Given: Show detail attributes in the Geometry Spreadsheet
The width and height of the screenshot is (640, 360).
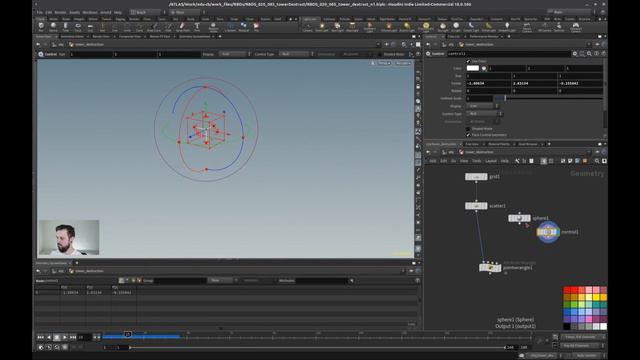Looking at the screenshot, I should point(139,280).
